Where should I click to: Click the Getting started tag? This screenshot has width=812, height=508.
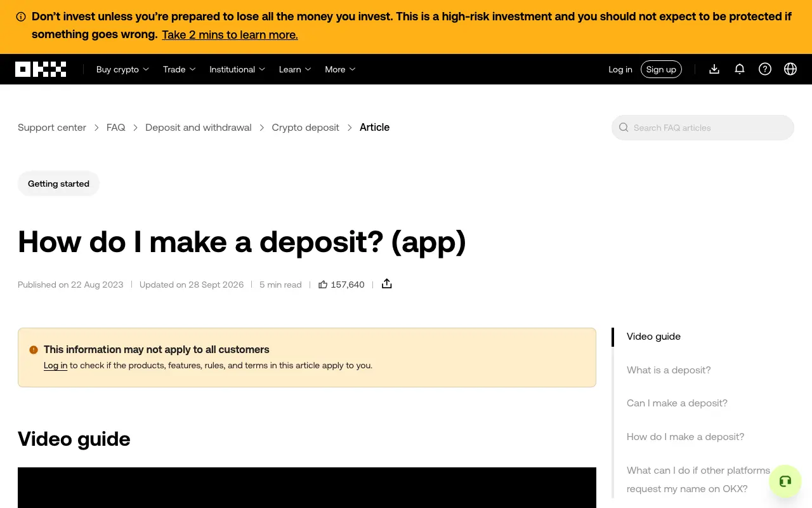coord(58,184)
